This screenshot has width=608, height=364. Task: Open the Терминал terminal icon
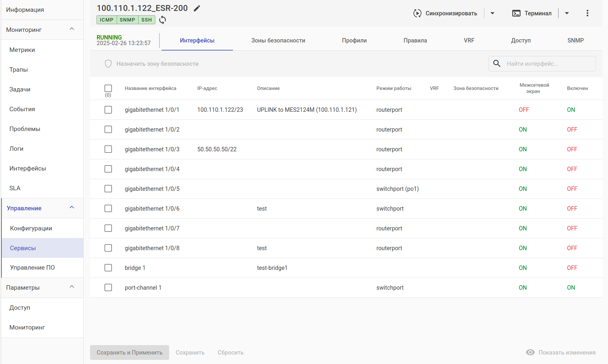click(516, 13)
